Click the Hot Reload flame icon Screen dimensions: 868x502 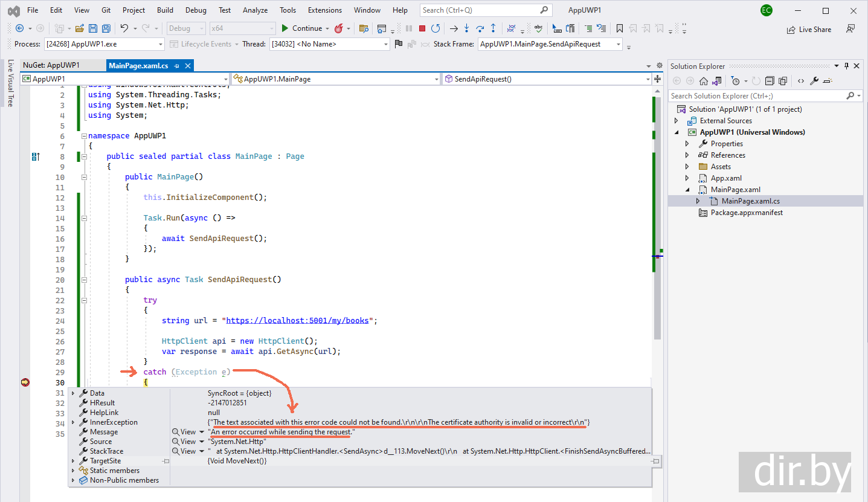tap(339, 28)
